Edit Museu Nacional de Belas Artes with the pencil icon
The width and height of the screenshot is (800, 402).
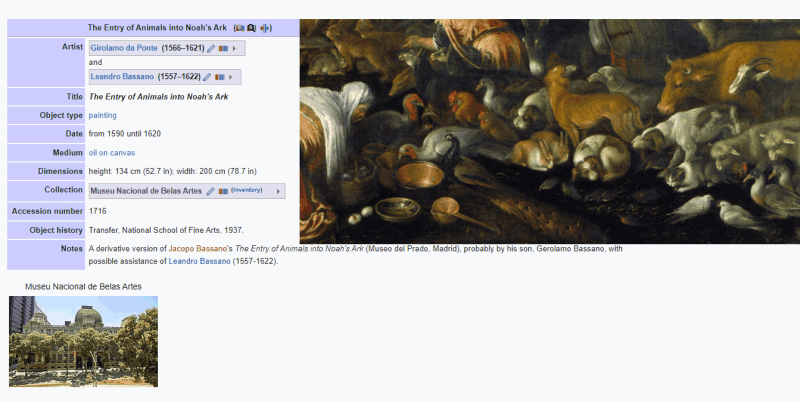(x=210, y=191)
